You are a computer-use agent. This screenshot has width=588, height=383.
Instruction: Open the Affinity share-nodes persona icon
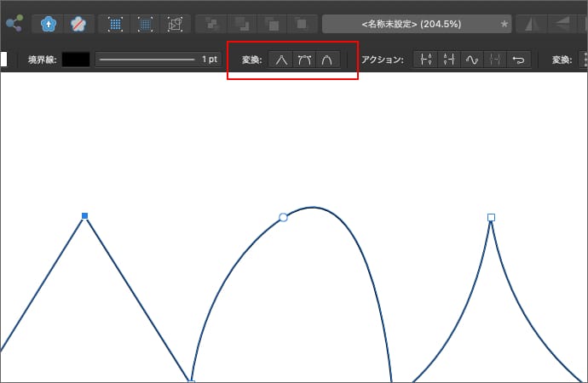13,24
